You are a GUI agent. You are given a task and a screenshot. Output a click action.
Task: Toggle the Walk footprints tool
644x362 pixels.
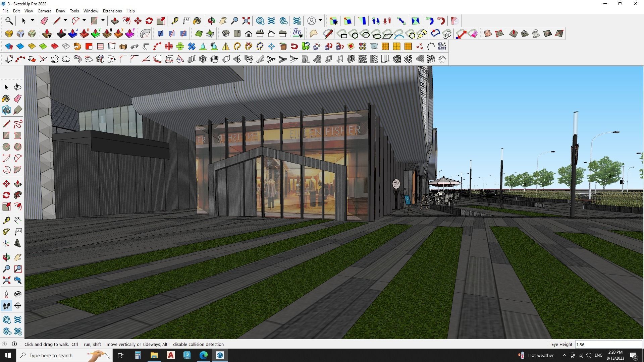(x=6, y=306)
